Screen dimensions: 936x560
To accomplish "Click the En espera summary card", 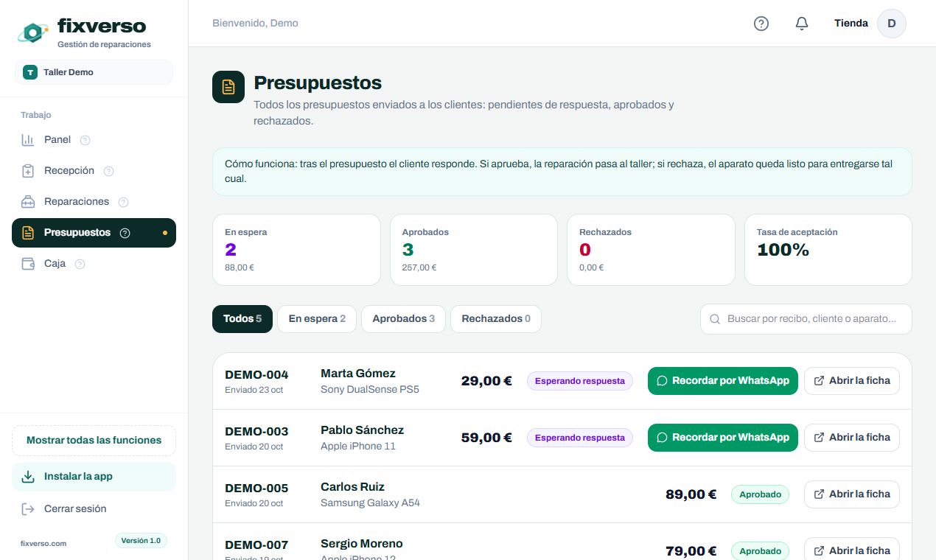I will 296,250.
